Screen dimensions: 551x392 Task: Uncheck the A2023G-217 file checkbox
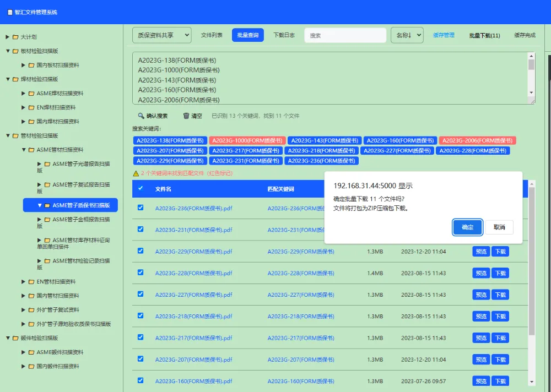(141, 337)
